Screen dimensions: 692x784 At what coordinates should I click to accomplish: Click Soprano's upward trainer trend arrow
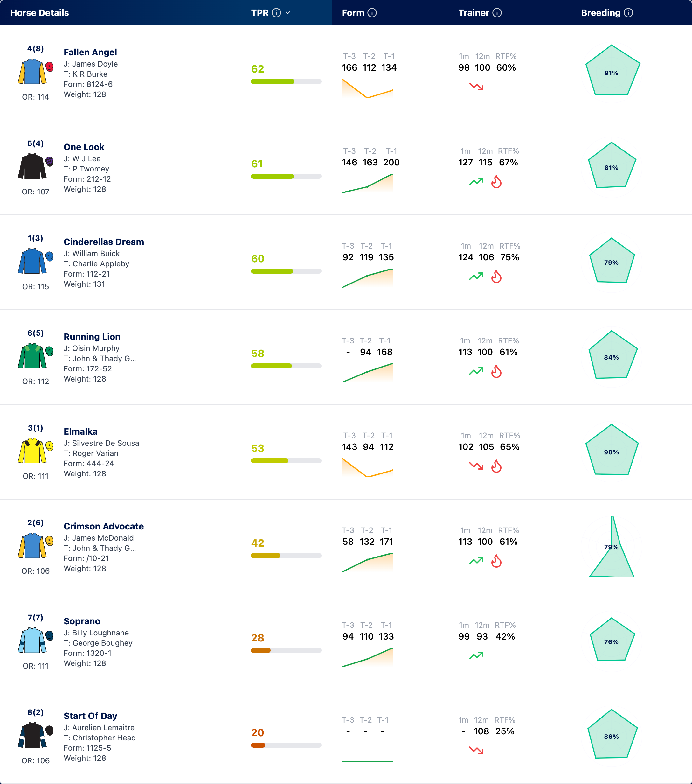[476, 655]
